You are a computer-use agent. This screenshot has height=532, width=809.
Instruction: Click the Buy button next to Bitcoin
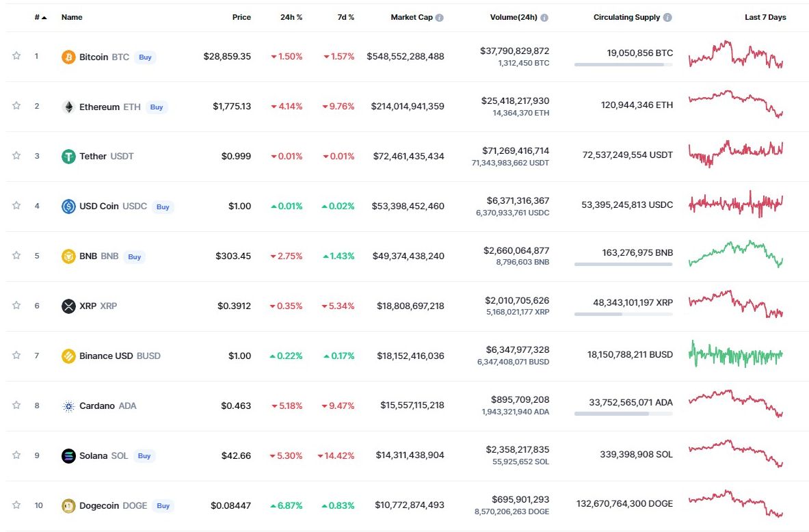(x=146, y=57)
